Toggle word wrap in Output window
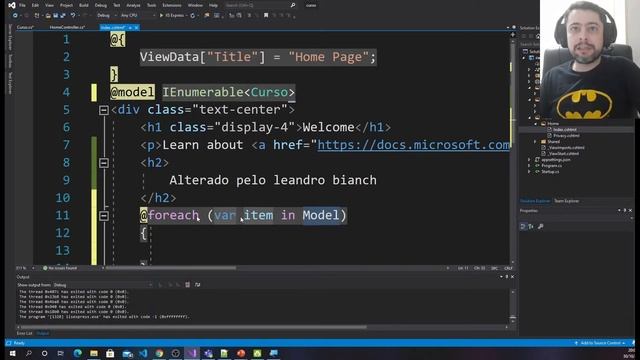Image resolution: width=640 pixels, height=360 pixels. pyautogui.click(x=198, y=285)
